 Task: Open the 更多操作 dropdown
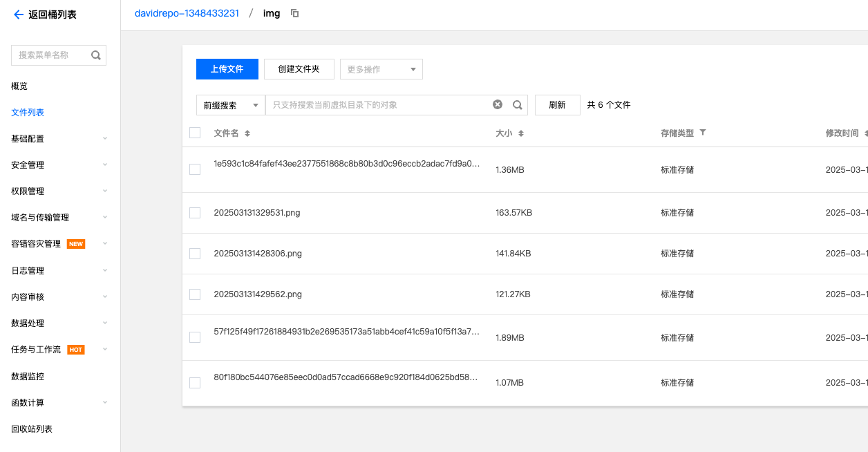[381, 69]
